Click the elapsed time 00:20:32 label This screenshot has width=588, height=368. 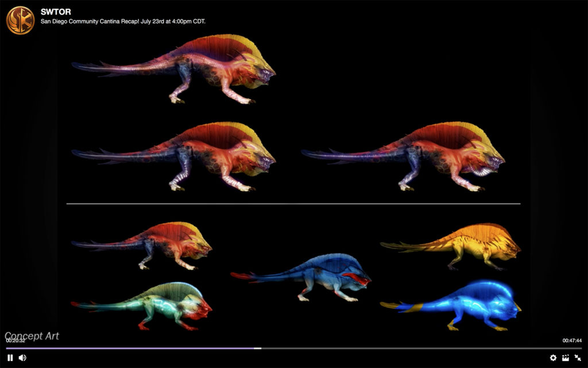coord(16,340)
